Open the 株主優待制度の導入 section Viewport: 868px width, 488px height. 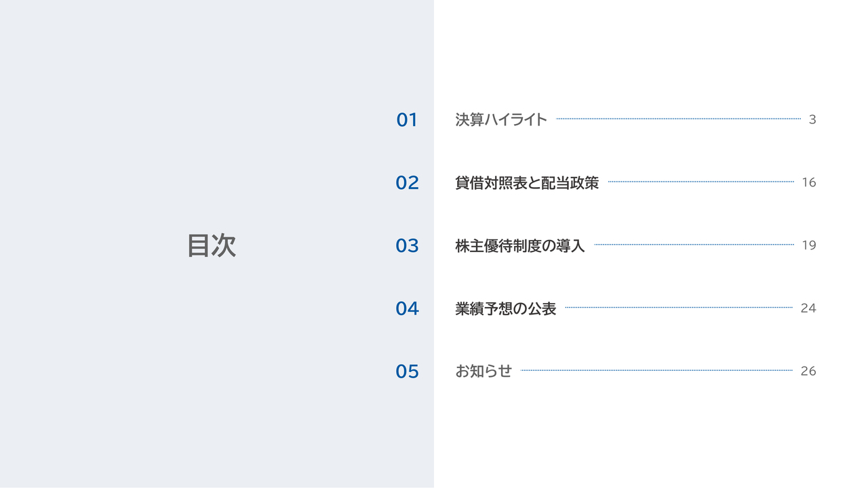coord(519,245)
